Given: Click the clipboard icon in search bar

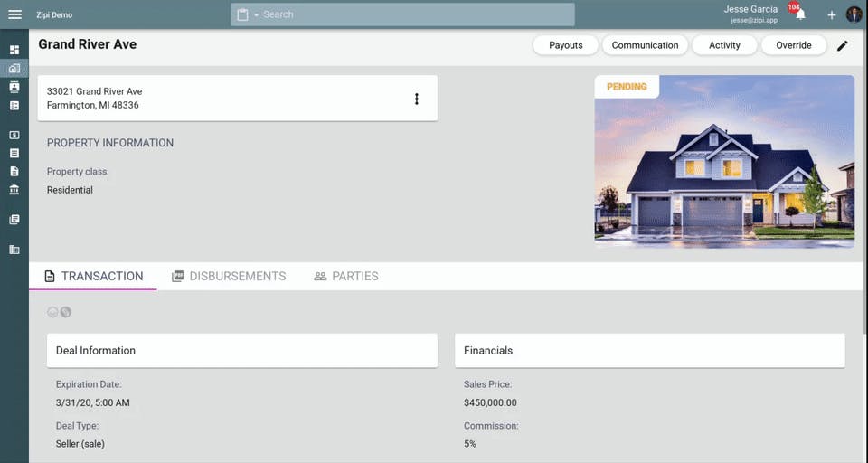Looking at the screenshot, I should pos(242,15).
